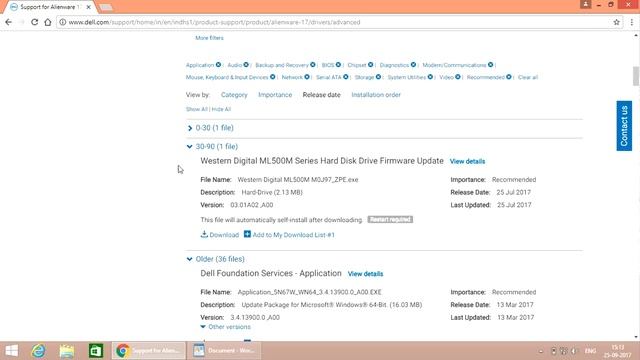Remove the BIOS filter tag
Image resolution: width=640 pixels, height=360 pixels.
[338, 65]
